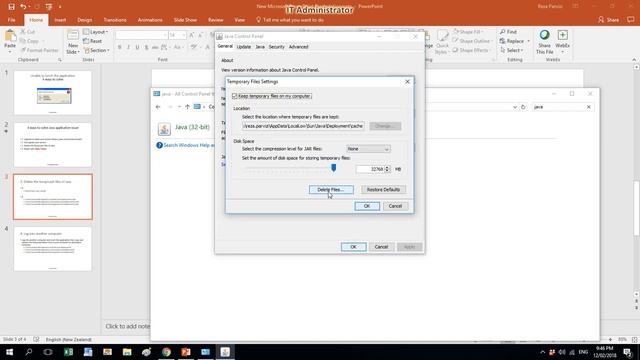Screen dimensions: 640x360
Task: Open the Slide Show ribbon tab
Action: point(185,20)
